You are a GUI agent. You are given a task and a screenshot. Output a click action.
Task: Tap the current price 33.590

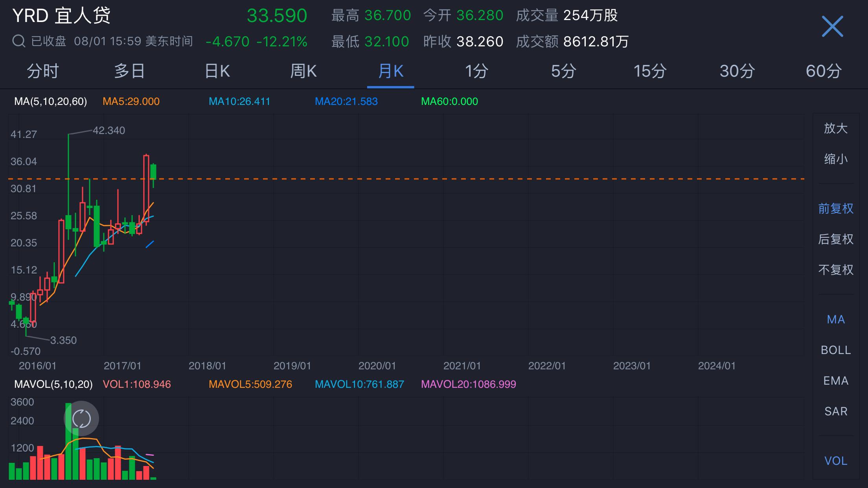(x=277, y=16)
